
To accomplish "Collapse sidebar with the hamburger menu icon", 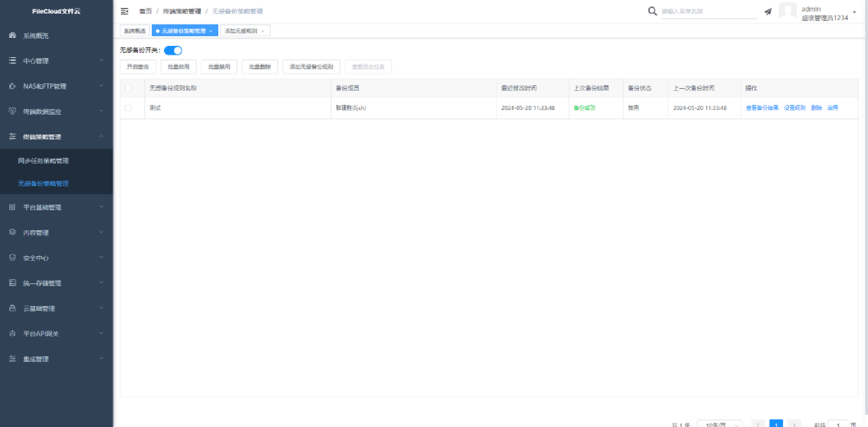I will (125, 11).
